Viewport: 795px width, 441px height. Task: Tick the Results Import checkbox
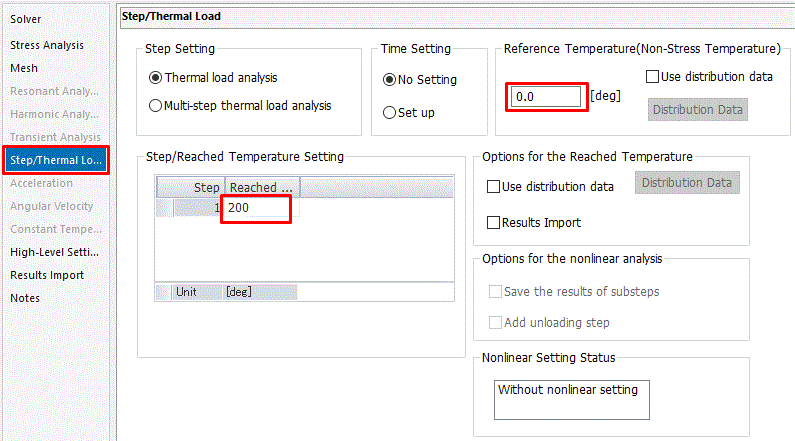(x=493, y=223)
